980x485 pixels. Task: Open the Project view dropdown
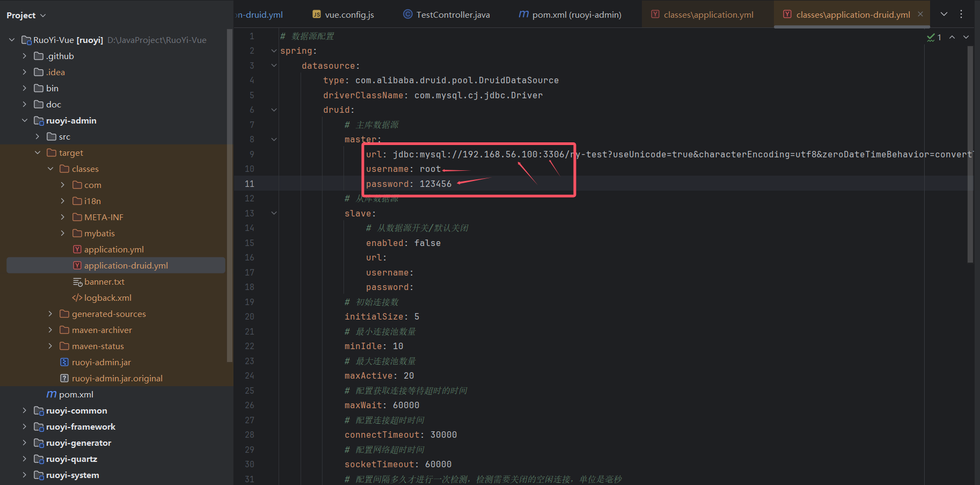click(x=26, y=16)
